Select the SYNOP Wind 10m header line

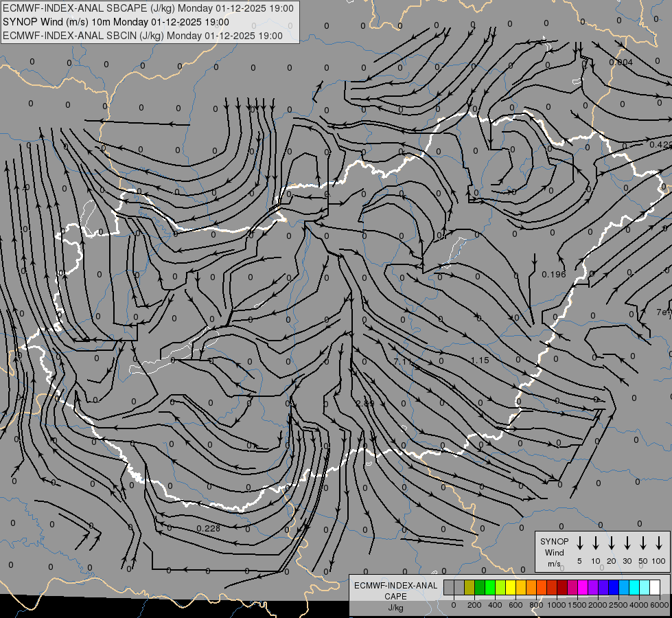tap(116, 22)
